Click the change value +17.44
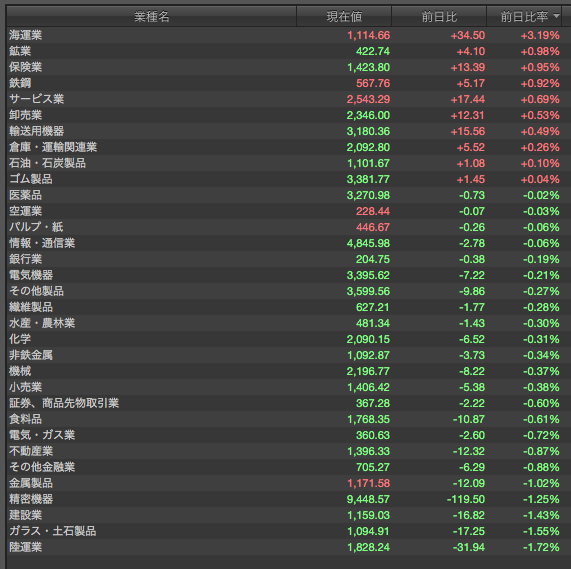Image resolution: width=571 pixels, height=569 pixels. (x=468, y=99)
